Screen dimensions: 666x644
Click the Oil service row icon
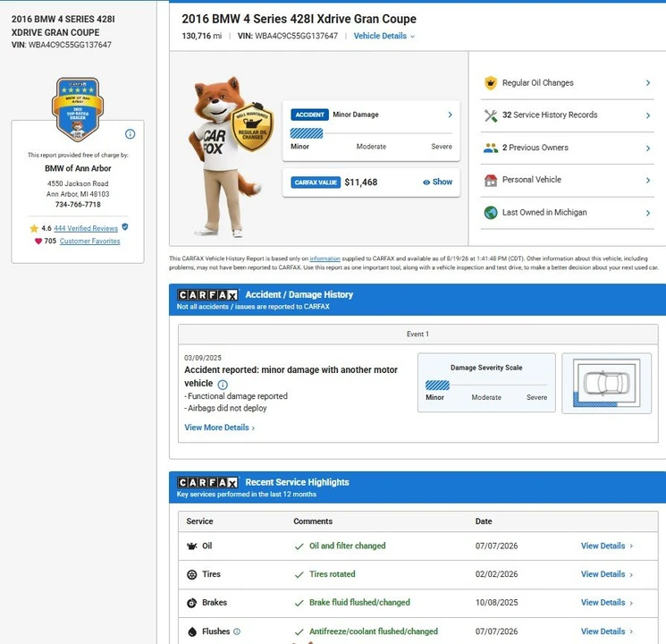(192, 547)
